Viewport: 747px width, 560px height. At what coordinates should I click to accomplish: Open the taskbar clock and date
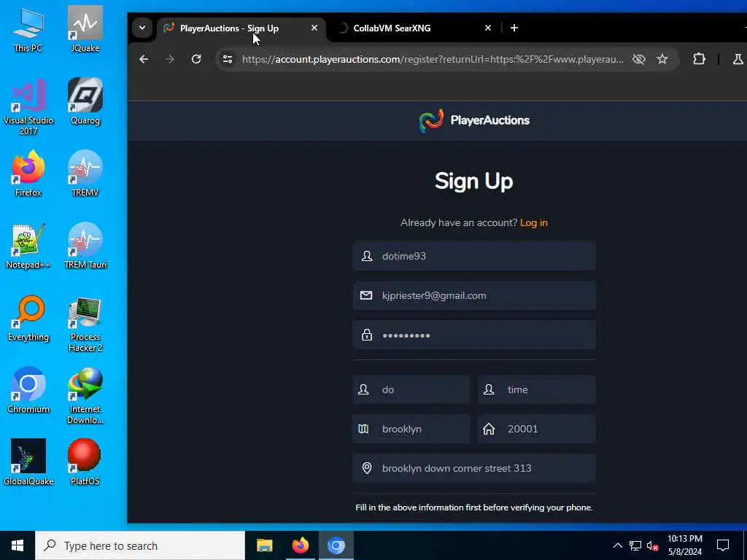[684, 545]
